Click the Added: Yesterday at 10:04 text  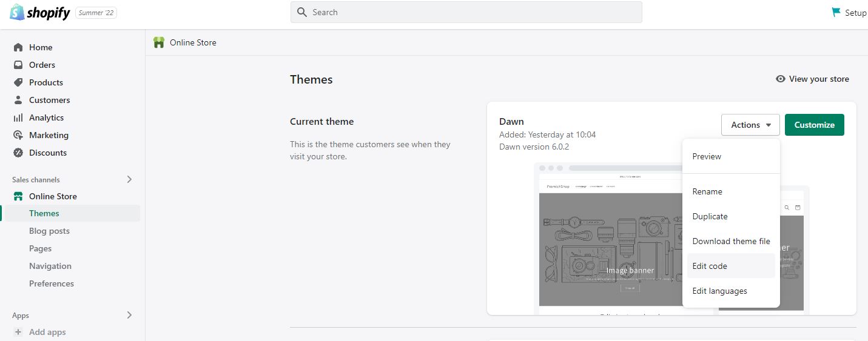pos(547,134)
